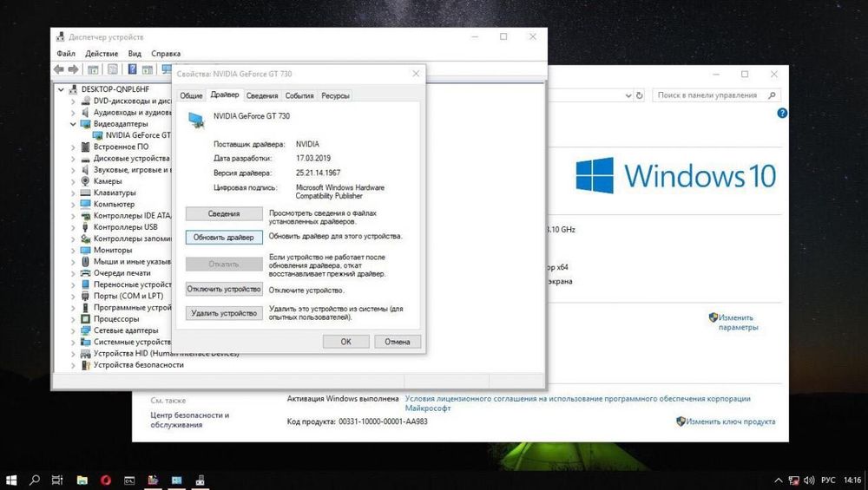Toggle the action pane toolbar icon
868x490 pixels.
pyautogui.click(x=148, y=69)
